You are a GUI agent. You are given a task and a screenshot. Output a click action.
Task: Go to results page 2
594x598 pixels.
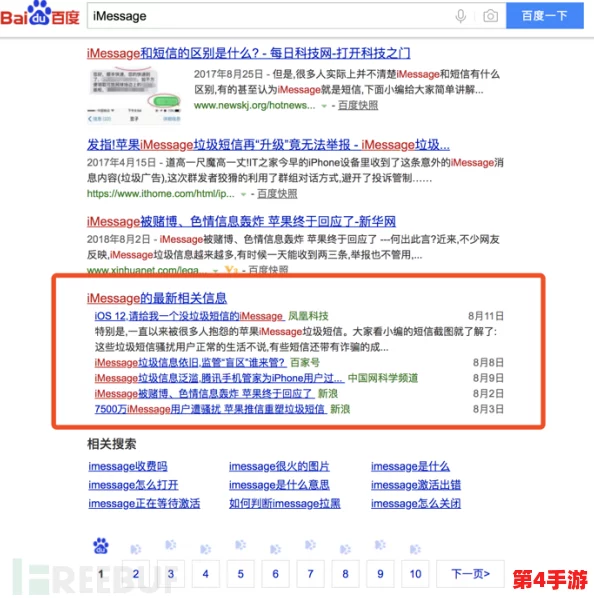pos(136,574)
